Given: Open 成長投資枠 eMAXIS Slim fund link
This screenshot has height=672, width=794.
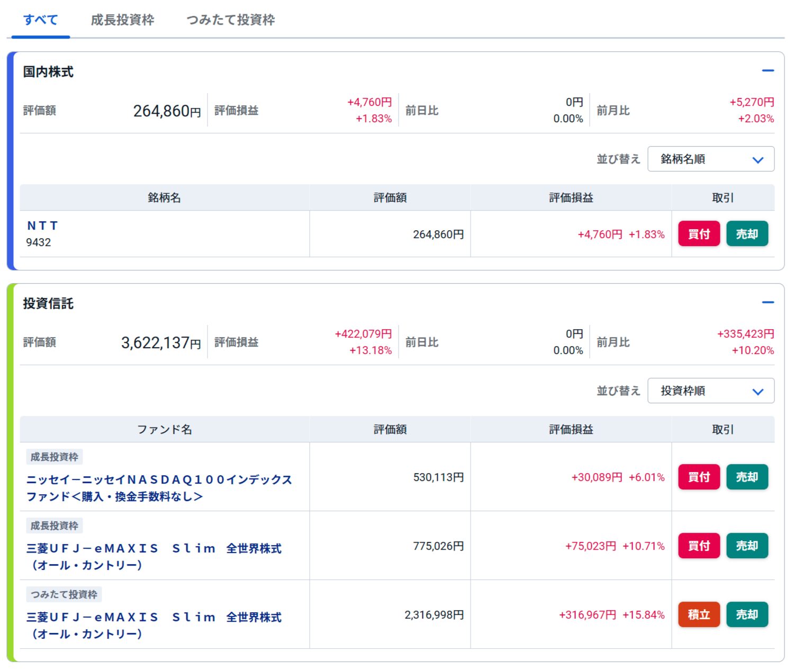Looking at the screenshot, I should 154,556.
